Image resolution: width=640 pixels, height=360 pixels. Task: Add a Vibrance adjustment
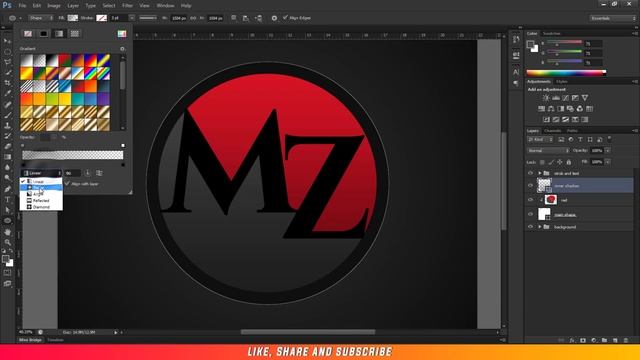pyautogui.click(x=585, y=98)
